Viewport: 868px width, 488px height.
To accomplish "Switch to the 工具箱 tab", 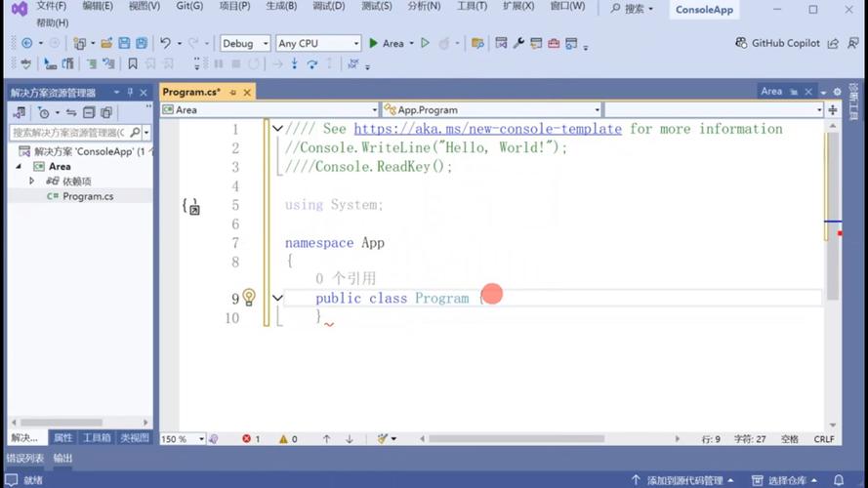I will [97, 437].
